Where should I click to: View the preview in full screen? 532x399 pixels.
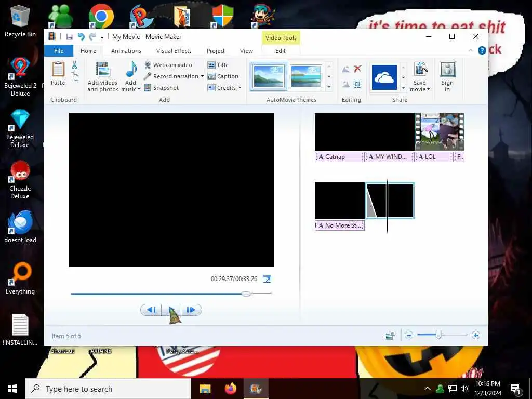[267, 279]
